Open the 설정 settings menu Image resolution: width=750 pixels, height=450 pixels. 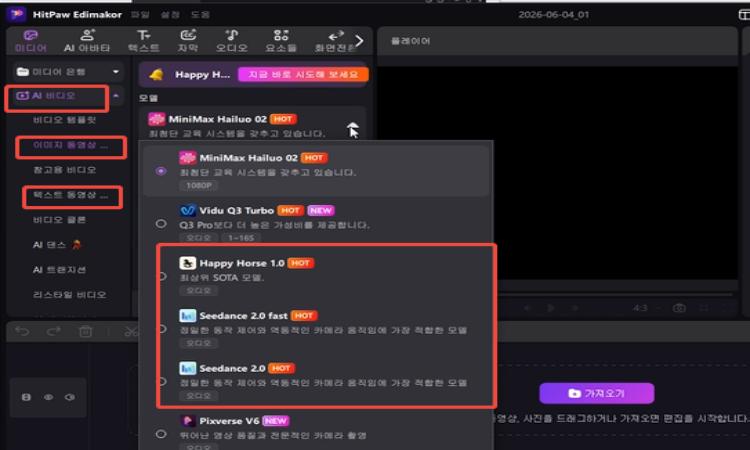click(170, 15)
